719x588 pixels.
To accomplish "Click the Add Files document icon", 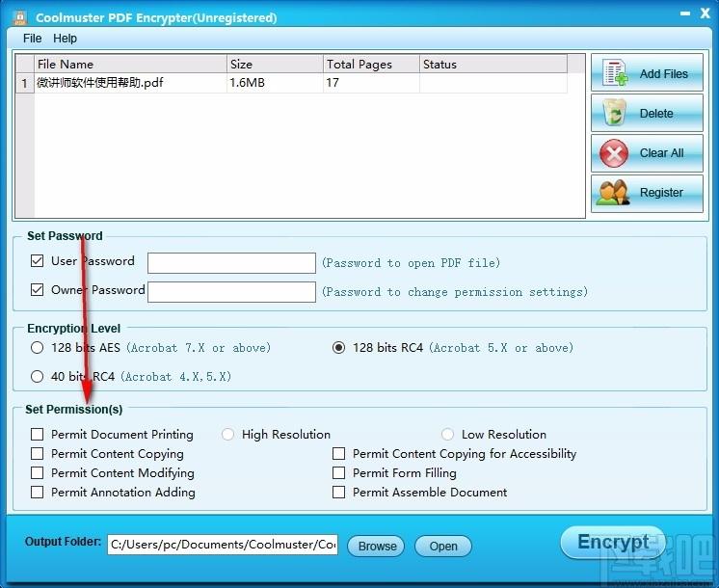I will coord(615,72).
